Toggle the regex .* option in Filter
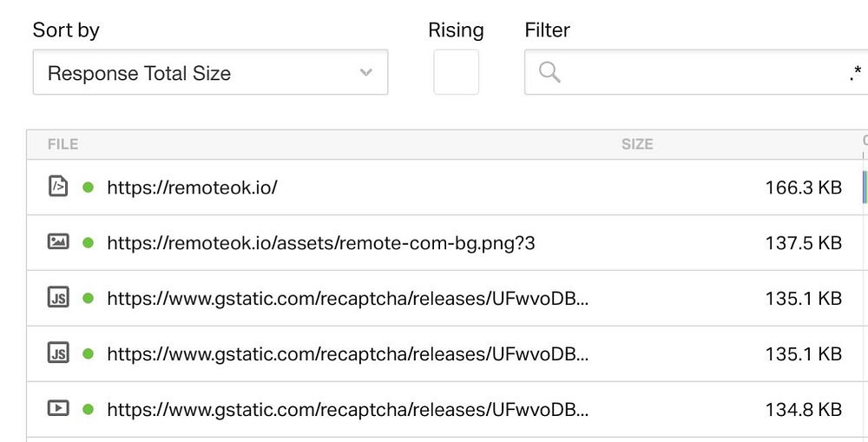868x442 pixels. point(856,73)
